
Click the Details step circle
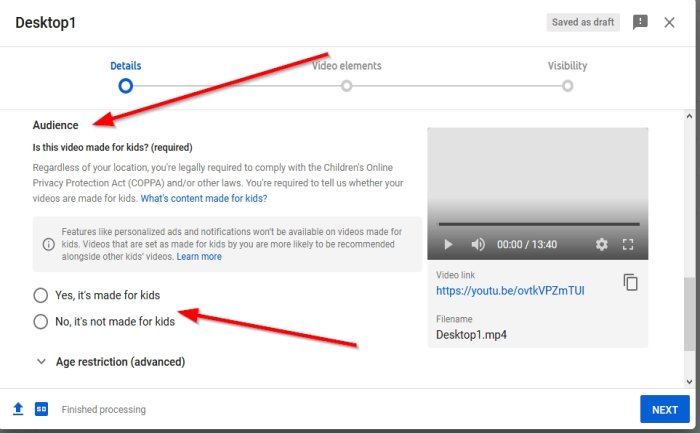(125, 86)
